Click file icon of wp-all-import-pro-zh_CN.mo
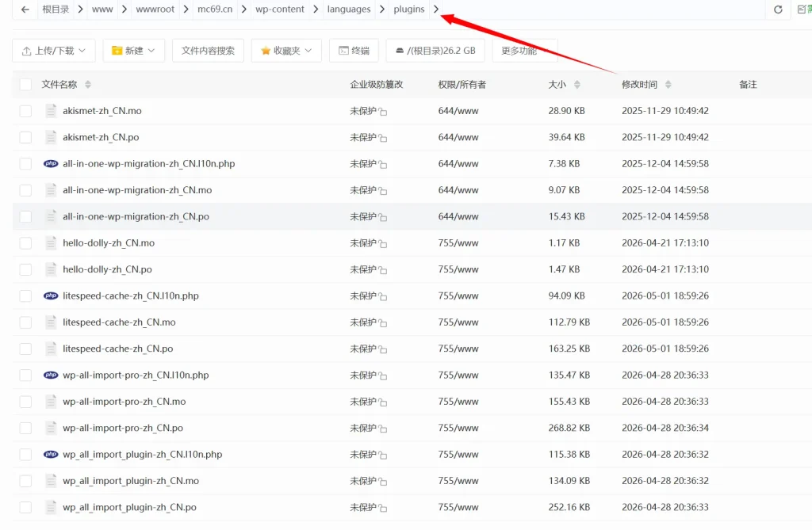The height and width of the screenshot is (530, 812). click(x=51, y=401)
